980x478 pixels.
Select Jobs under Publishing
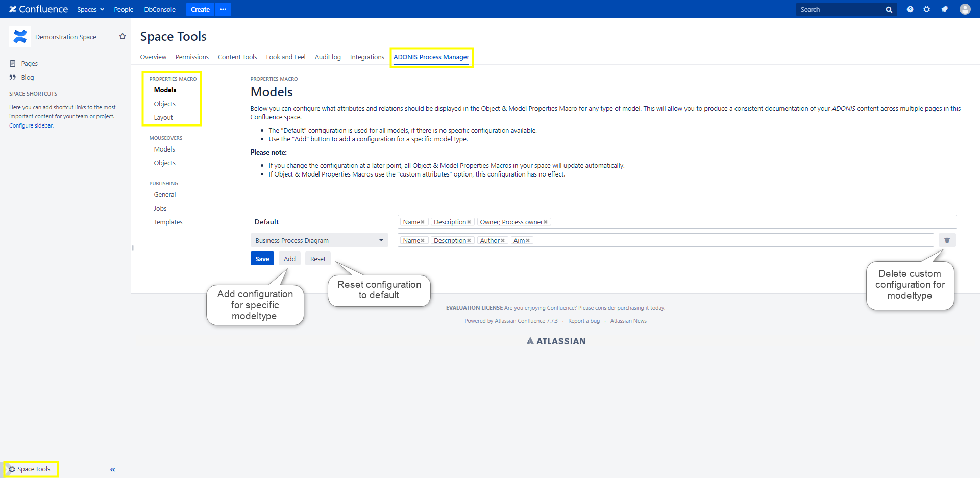click(x=160, y=208)
